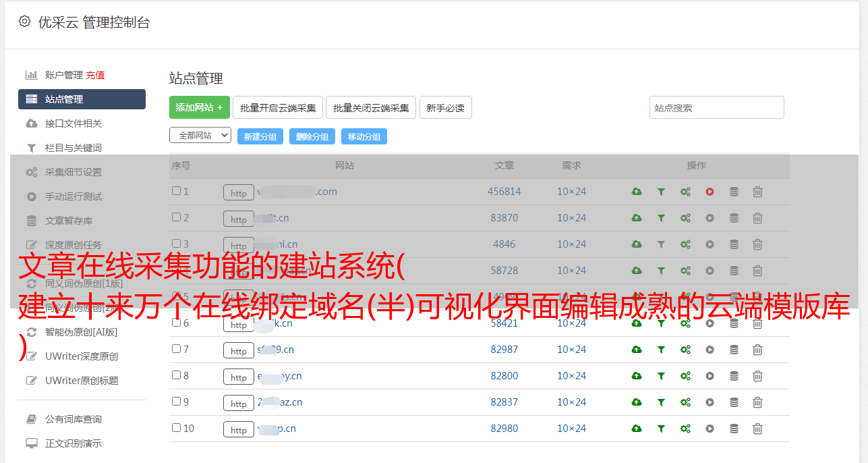
Task: Check the box next to site 10
Action: [x=176, y=428]
